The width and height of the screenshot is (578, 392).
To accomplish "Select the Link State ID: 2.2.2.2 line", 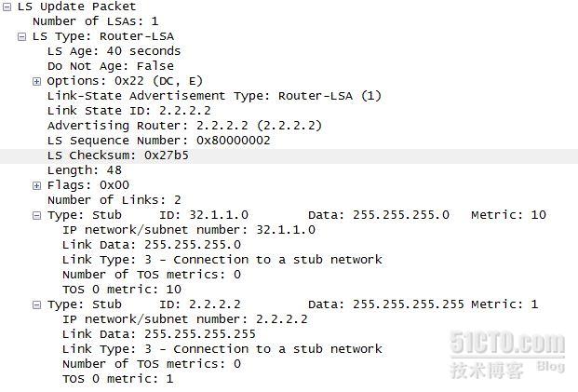I will [129, 111].
